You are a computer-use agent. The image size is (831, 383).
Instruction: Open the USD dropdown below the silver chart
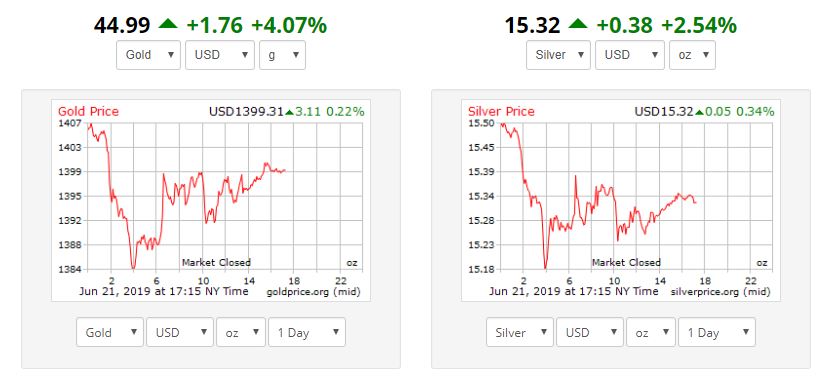(x=590, y=332)
